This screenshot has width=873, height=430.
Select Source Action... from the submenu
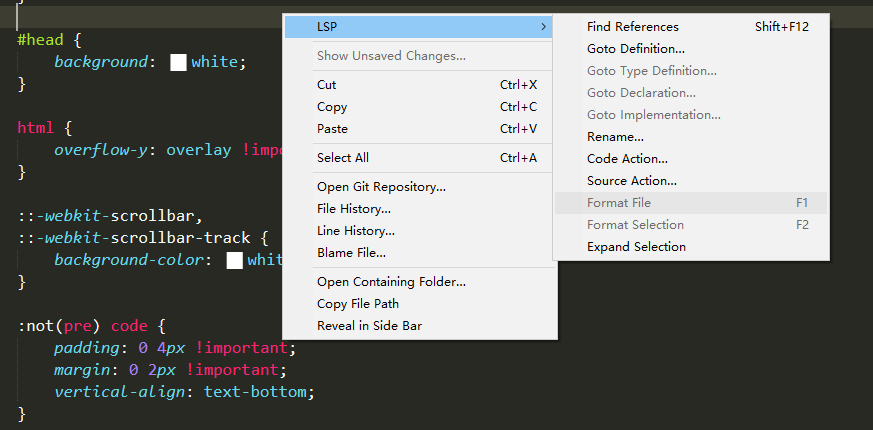click(631, 181)
